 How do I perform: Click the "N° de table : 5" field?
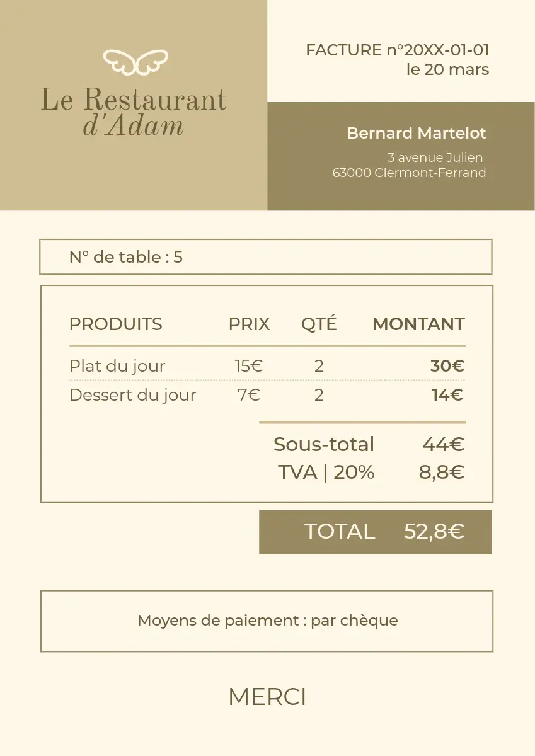click(x=126, y=257)
